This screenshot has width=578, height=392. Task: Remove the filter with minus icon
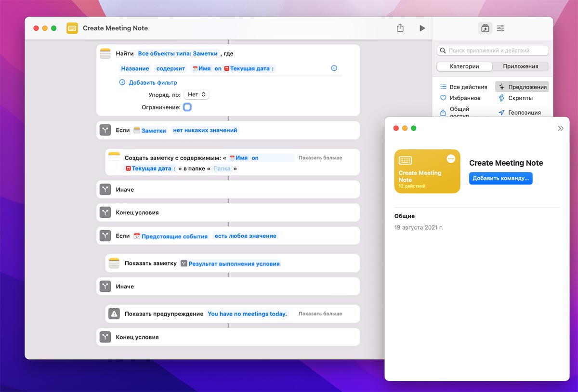pos(334,68)
